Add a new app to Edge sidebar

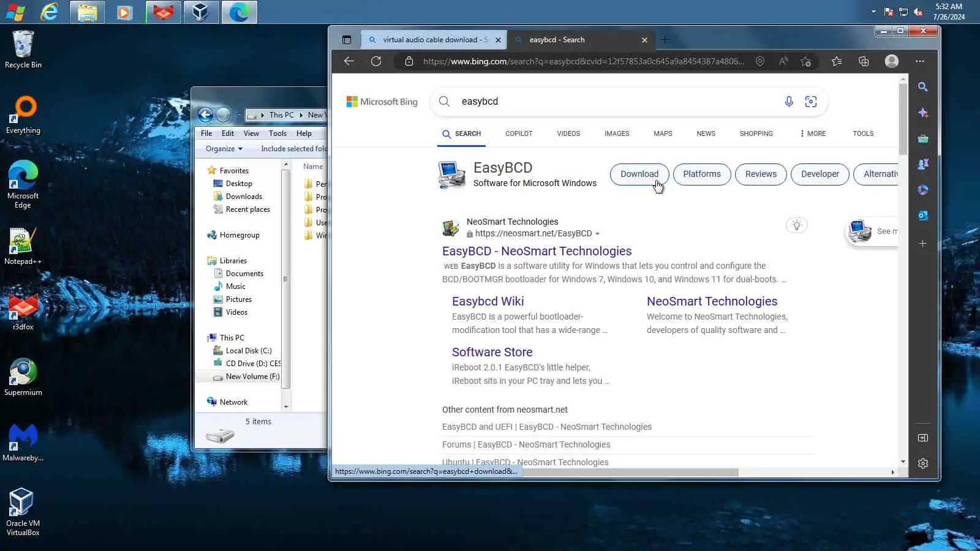[923, 244]
